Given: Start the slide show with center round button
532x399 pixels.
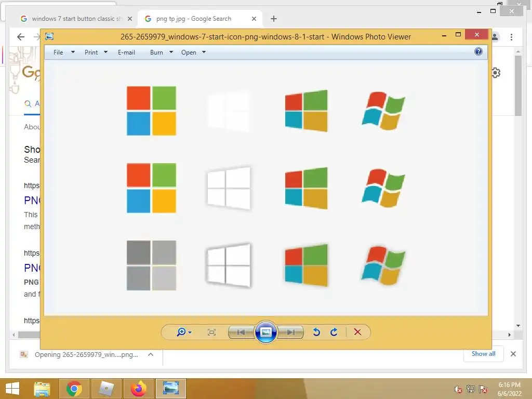Looking at the screenshot, I should tap(265, 332).
